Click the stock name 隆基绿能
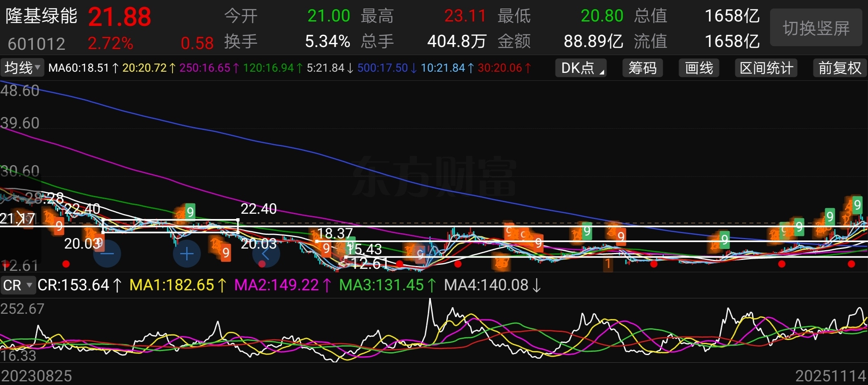This screenshot has width=868, height=385. [41, 16]
